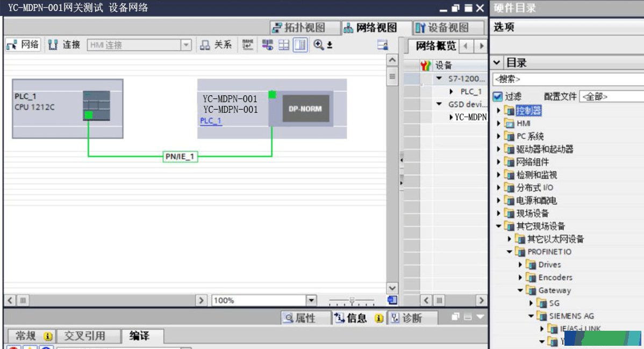Click the zoom magnifier icon
644x349 pixels.
(x=318, y=44)
